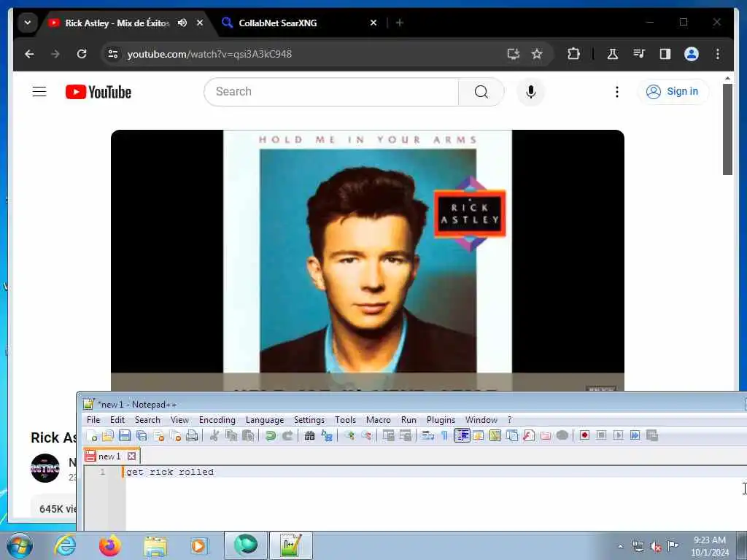The width and height of the screenshot is (747, 560).
Task: Toggle Chrome side panel
Action: click(665, 54)
